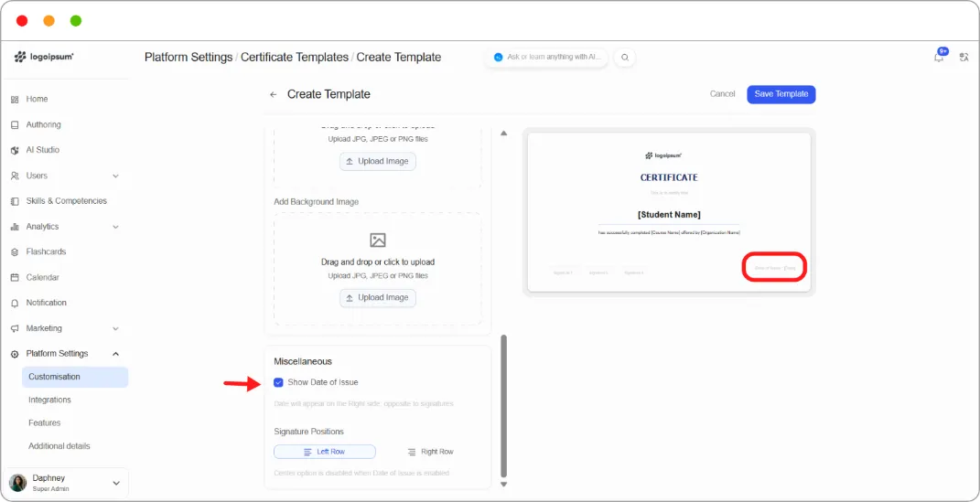Click Upload Image under Add Background Image
The width and height of the screenshot is (980, 502).
[x=378, y=298]
